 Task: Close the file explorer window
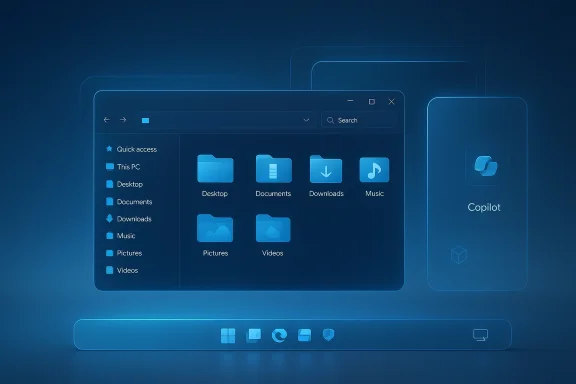pyautogui.click(x=392, y=102)
